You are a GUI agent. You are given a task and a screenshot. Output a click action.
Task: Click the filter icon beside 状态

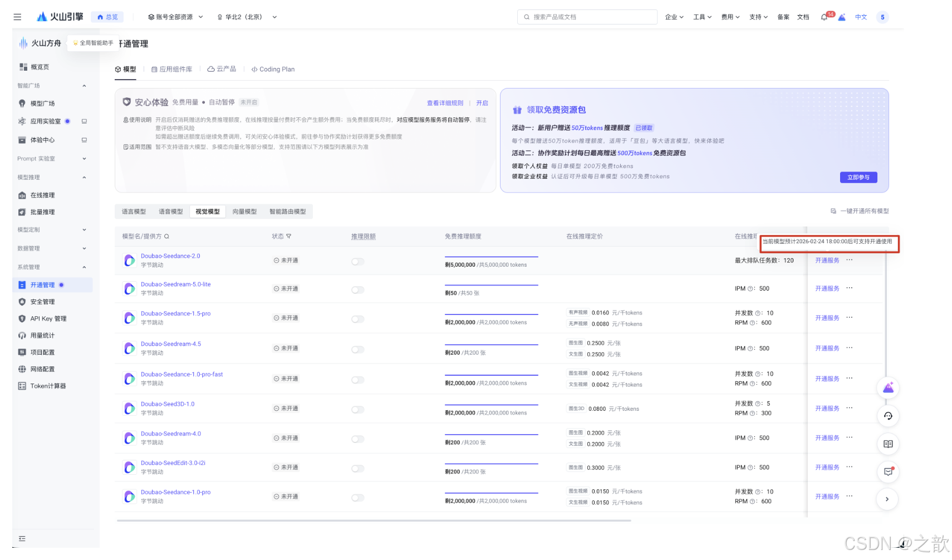point(288,237)
